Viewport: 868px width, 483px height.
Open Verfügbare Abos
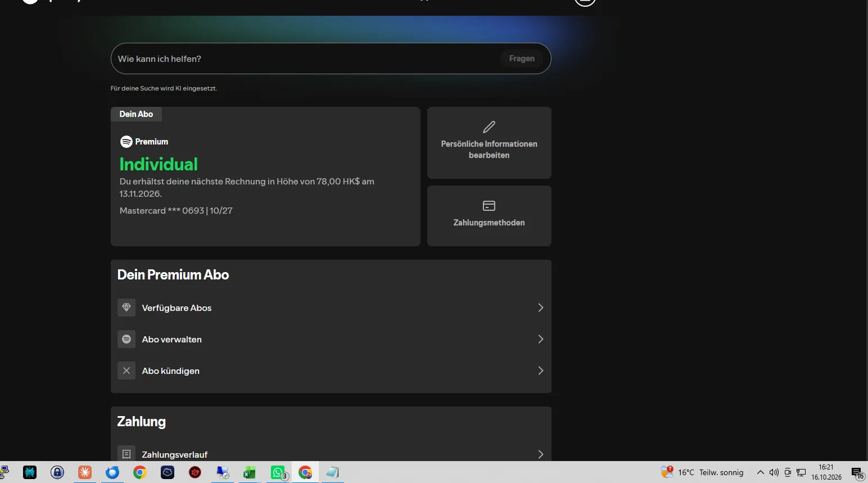click(331, 308)
